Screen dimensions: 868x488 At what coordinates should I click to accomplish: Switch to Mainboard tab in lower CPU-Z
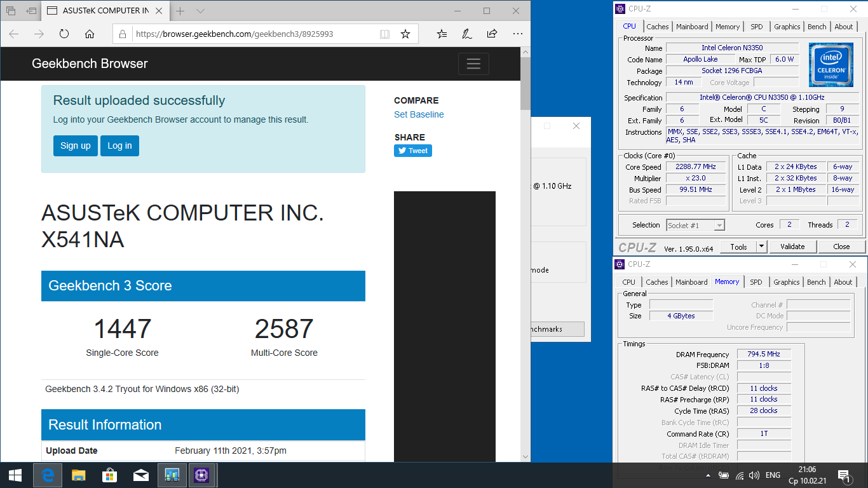click(x=691, y=282)
